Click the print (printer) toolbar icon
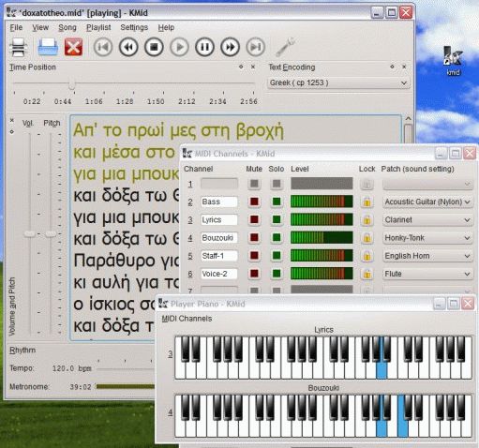This screenshot has width=479, height=448. [18, 47]
